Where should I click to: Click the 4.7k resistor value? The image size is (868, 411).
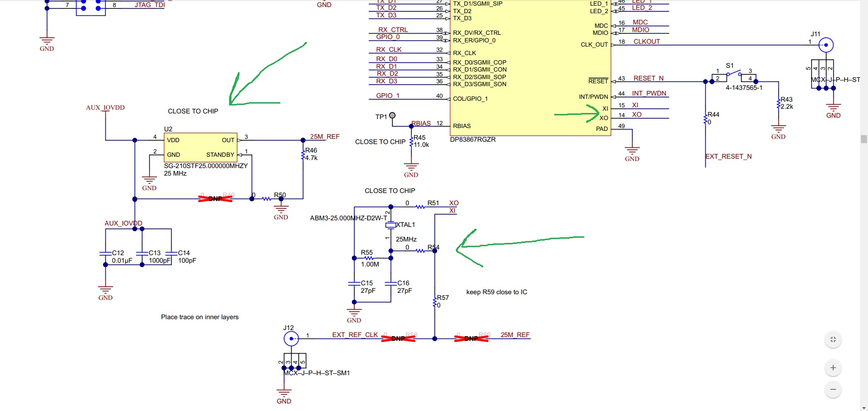tap(311, 158)
